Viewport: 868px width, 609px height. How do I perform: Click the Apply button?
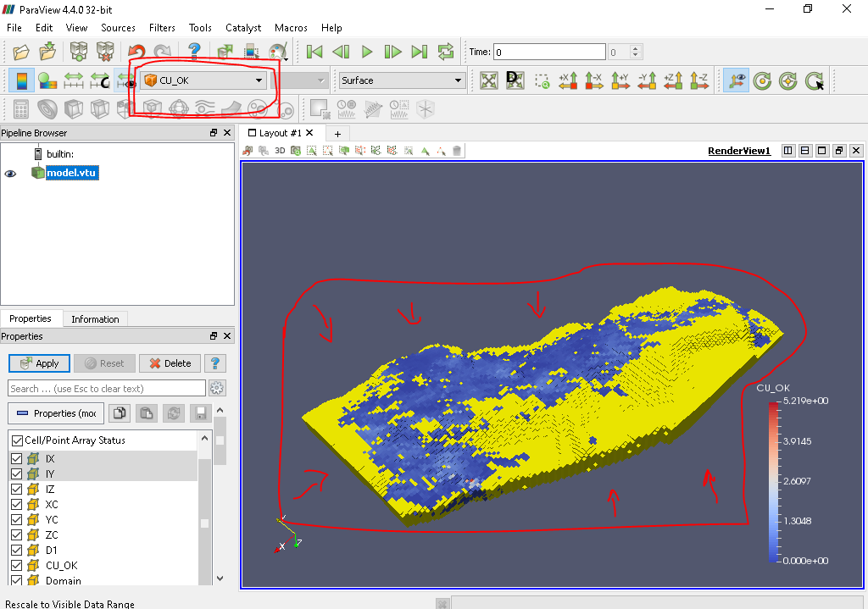coord(39,363)
